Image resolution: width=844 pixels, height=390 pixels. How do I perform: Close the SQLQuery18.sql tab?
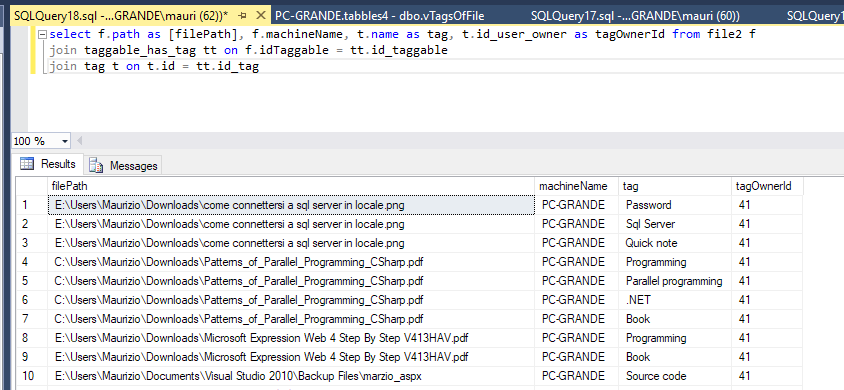click(261, 15)
